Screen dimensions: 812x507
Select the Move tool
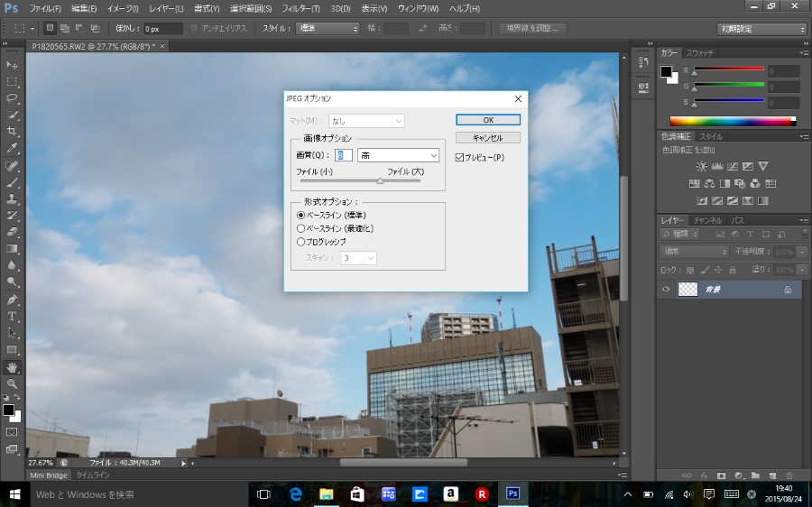tap(13, 66)
